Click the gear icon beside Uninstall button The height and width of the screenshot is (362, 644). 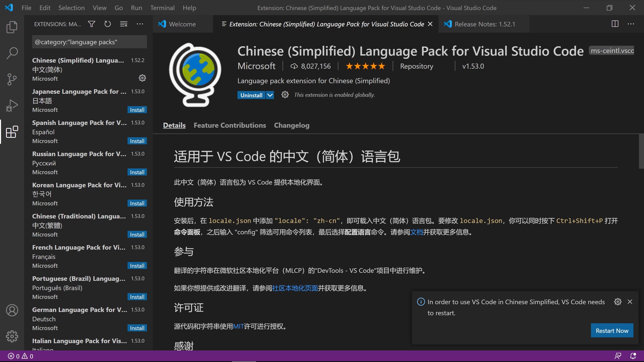(x=285, y=95)
